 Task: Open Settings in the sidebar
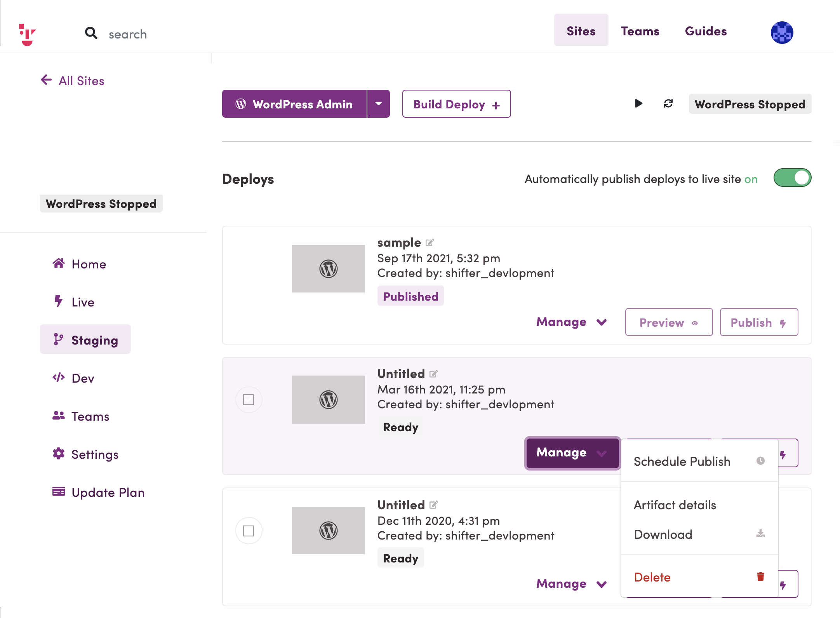point(85,454)
